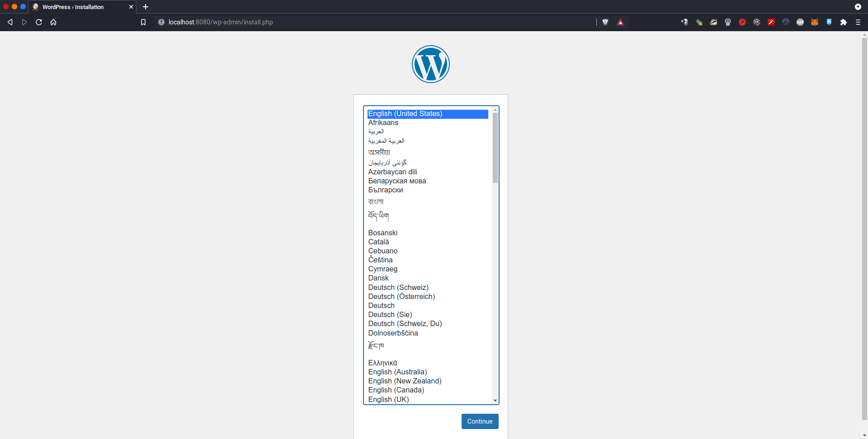Image resolution: width=868 pixels, height=439 pixels.
Task: Select Беларуская мова language option
Action: [428, 181]
